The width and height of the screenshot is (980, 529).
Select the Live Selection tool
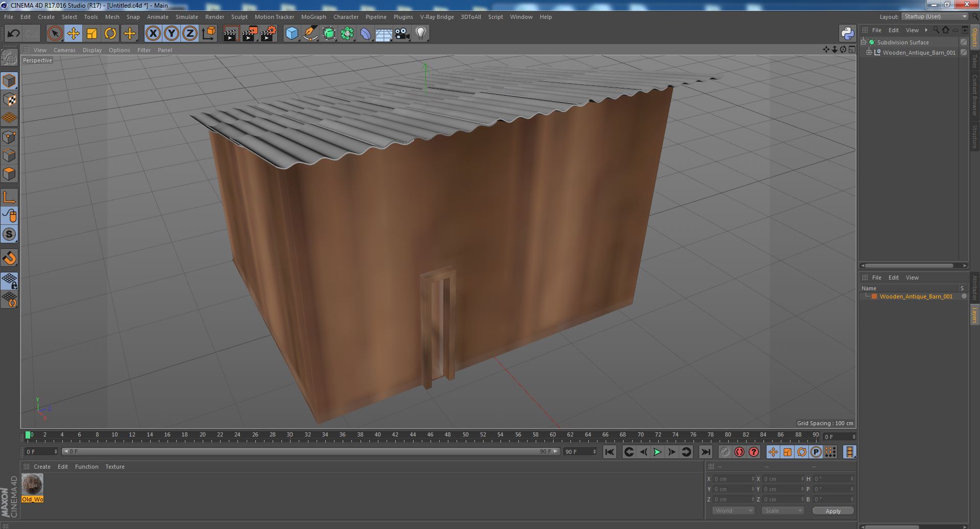click(x=55, y=34)
